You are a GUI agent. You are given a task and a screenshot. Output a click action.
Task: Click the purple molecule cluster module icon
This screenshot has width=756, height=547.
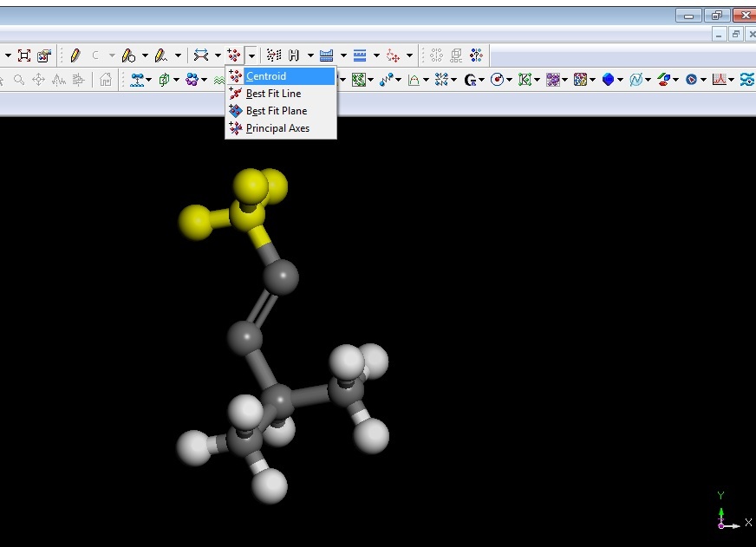coord(192,80)
